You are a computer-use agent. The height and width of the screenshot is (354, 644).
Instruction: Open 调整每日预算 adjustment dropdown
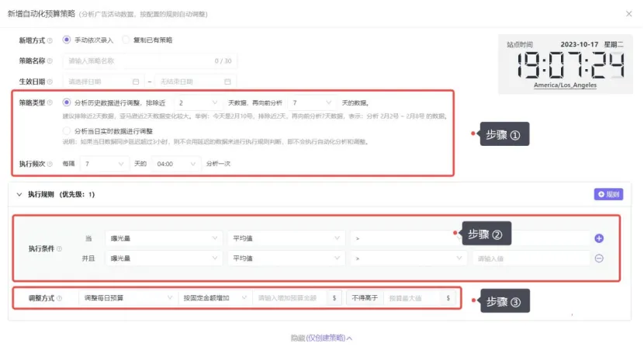128,298
